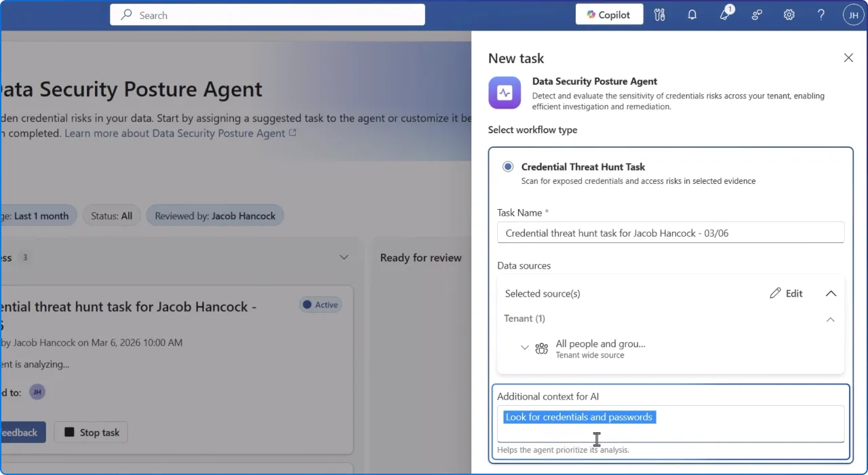The image size is (868, 475).
Task: Open Learn more about Data Security Posture Agent
Action: [174, 133]
